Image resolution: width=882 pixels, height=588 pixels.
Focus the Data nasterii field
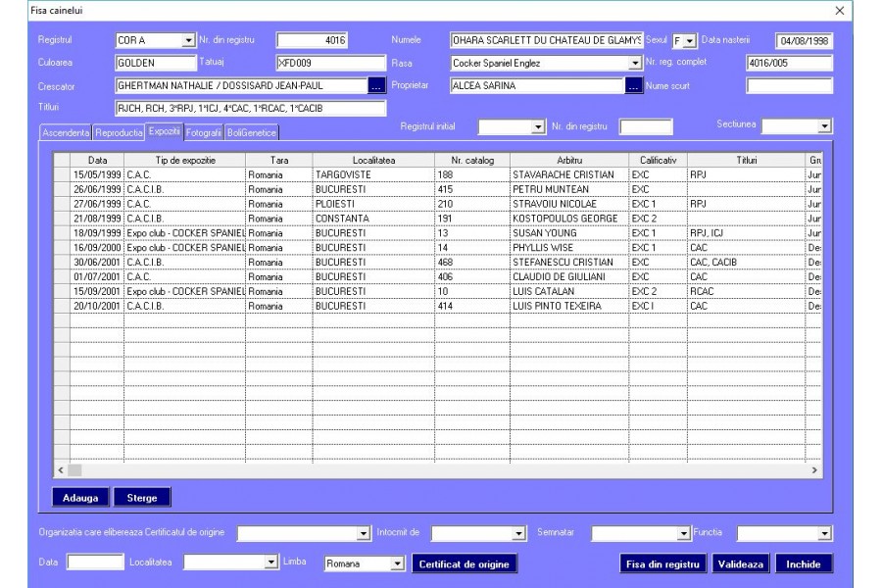(x=804, y=40)
